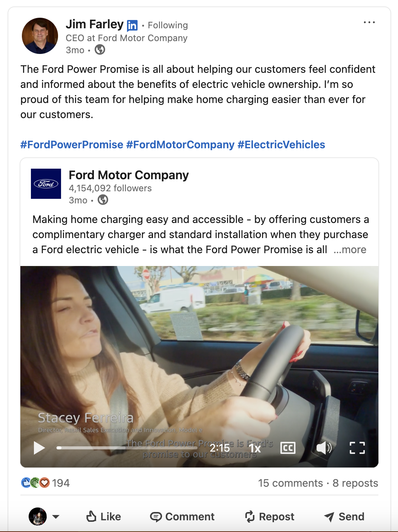Click the LinkedIn badge beside Jim Farley
This screenshot has width=398, height=532.
132,25
